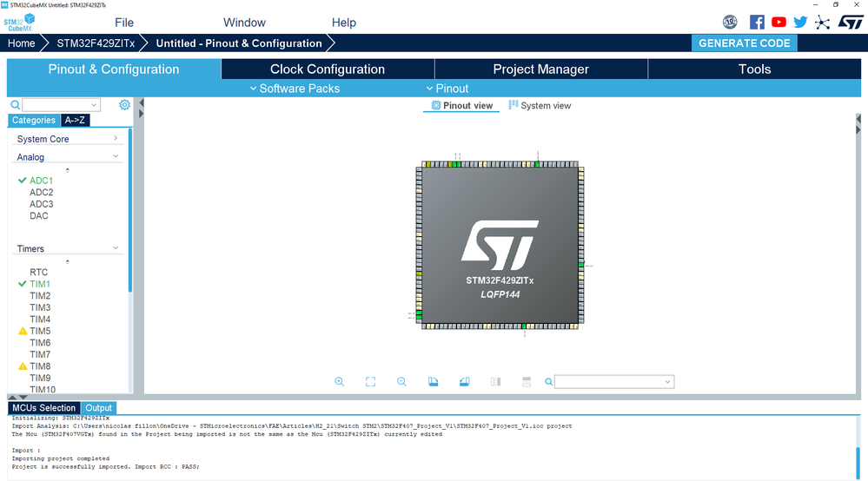The image size is (868, 481).
Task: Click the right side panel collapse arrows
Action: coord(858,124)
